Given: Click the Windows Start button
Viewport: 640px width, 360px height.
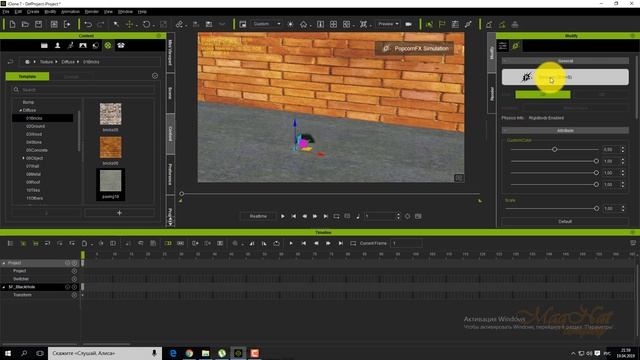Looking at the screenshot, I should 7,353.
